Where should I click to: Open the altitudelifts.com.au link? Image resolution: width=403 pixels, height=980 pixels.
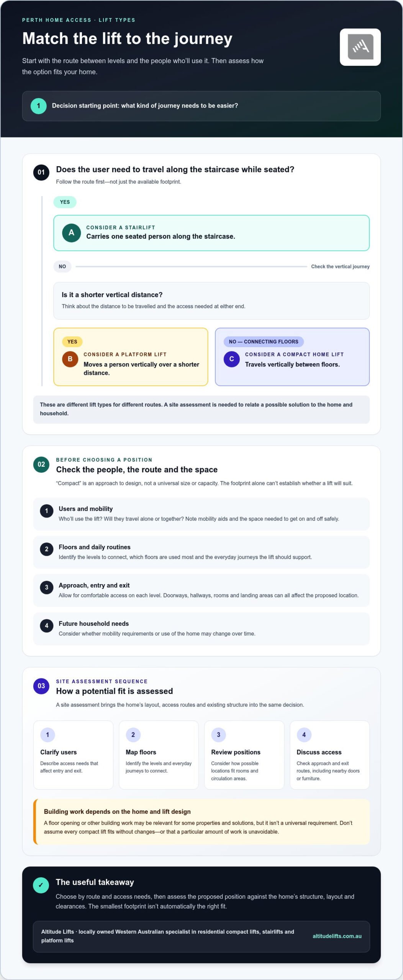[x=337, y=936]
